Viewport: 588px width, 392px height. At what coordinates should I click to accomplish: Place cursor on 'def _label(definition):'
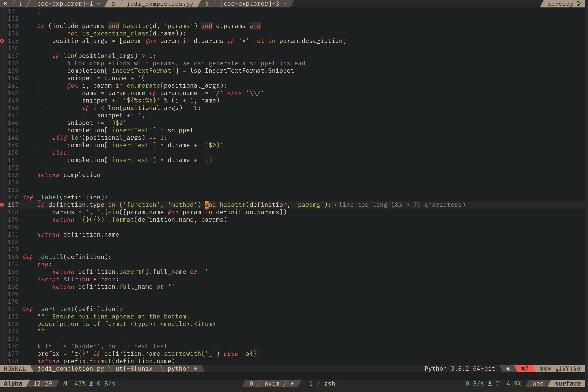(x=65, y=197)
